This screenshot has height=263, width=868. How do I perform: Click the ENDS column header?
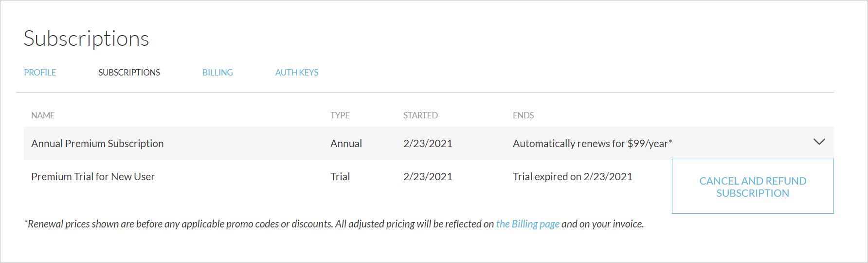coord(523,115)
